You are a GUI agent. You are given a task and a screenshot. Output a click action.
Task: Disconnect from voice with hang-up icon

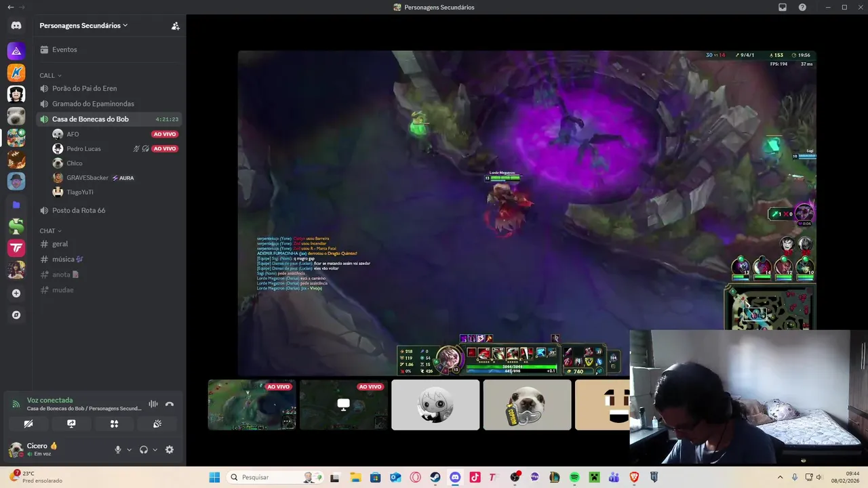170,404
